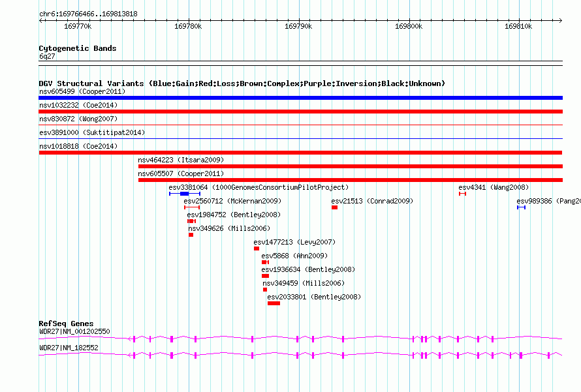The width and height of the screenshot is (581, 392).
Task: Open the Cytogenetic Bands track heading
Action: (78, 48)
